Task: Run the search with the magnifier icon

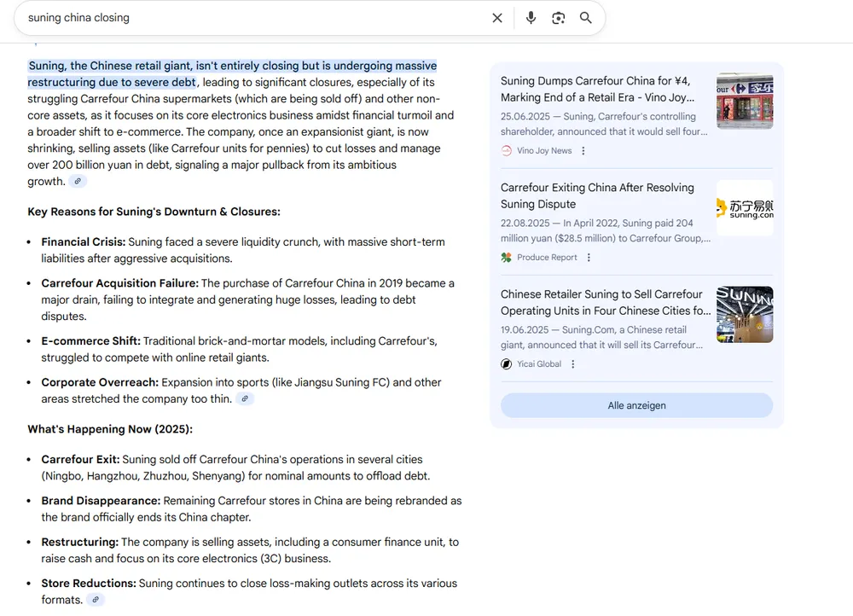Action: [586, 18]
